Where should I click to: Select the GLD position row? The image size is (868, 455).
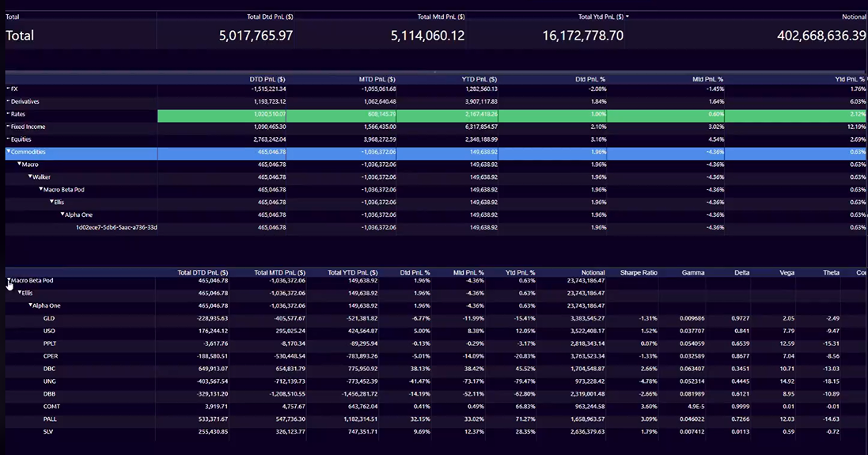click(49, 318)
